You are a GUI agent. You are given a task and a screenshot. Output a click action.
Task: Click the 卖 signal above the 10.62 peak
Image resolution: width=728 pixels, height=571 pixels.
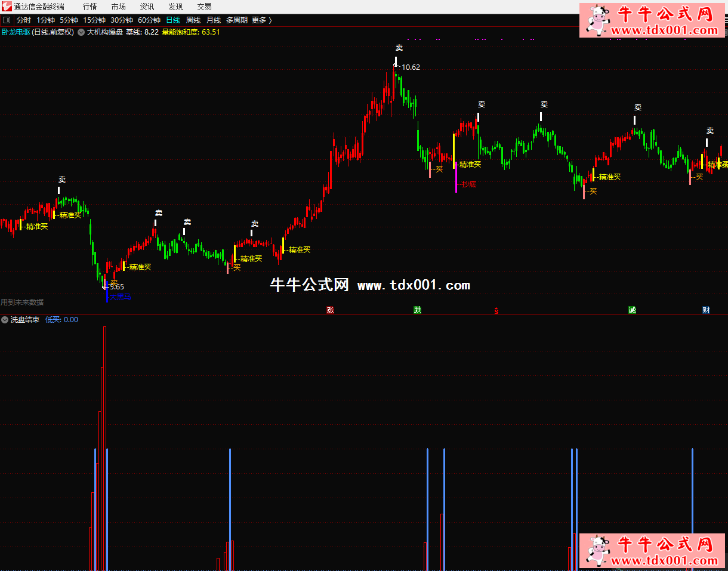coord(399,48)
